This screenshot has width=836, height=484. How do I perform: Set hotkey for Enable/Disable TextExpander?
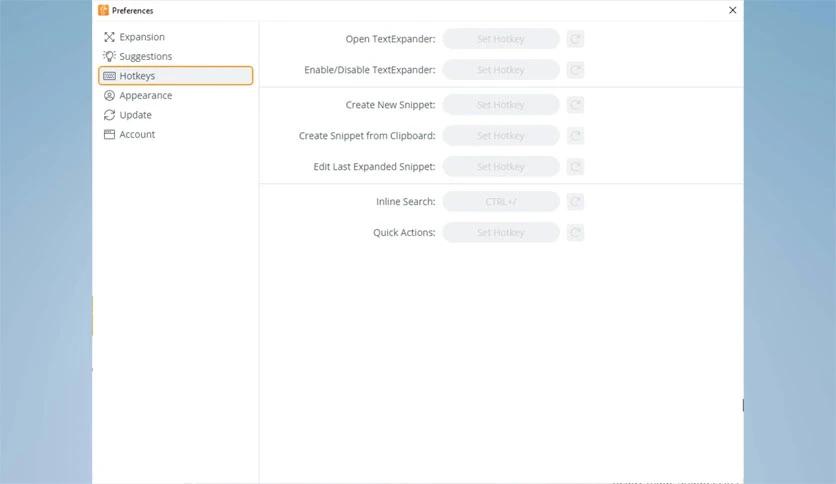click(x=500, y=70)
